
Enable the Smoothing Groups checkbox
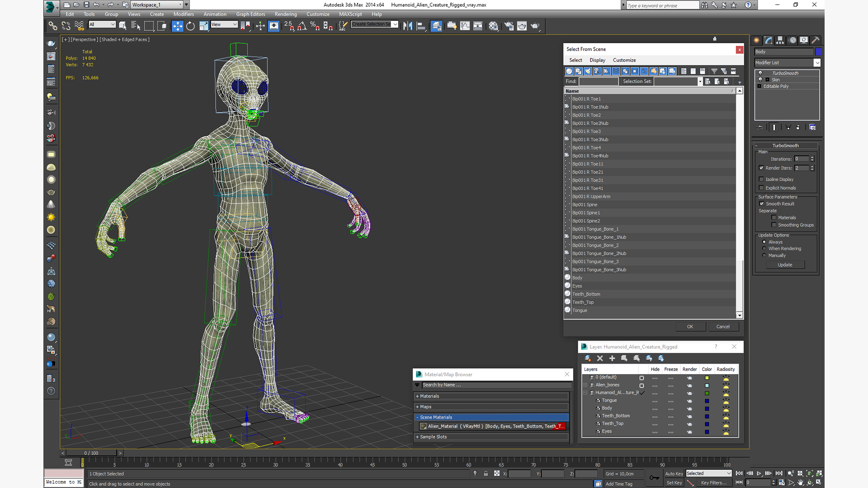click(774, 225)
